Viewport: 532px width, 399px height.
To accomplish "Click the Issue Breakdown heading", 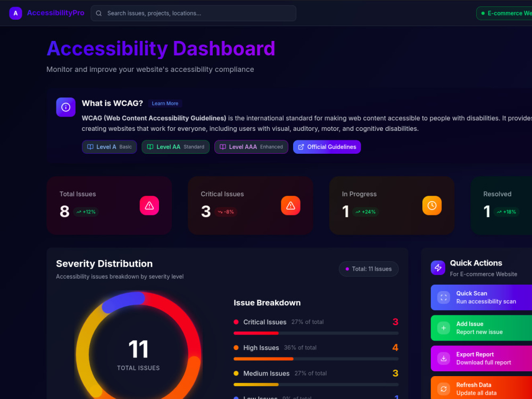I will click(267, 303).
